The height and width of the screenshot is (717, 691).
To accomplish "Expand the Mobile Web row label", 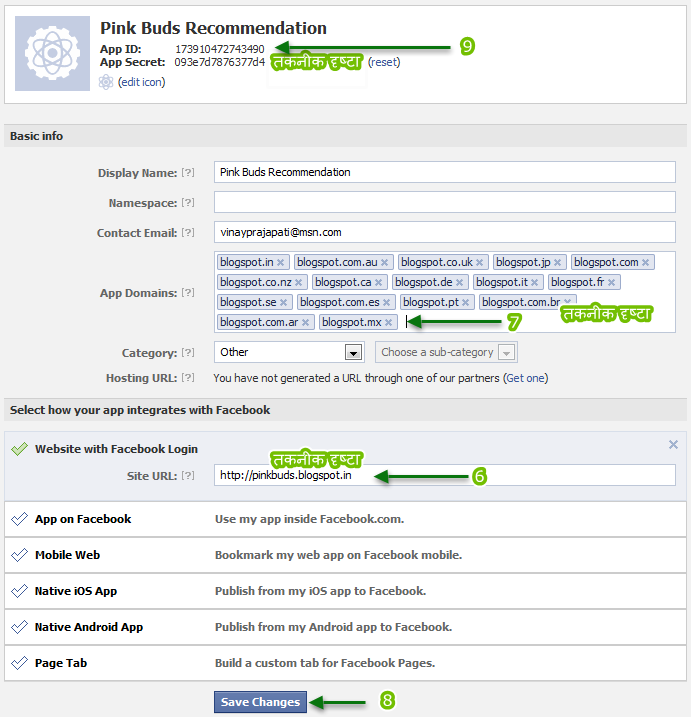I will (67, 555).
